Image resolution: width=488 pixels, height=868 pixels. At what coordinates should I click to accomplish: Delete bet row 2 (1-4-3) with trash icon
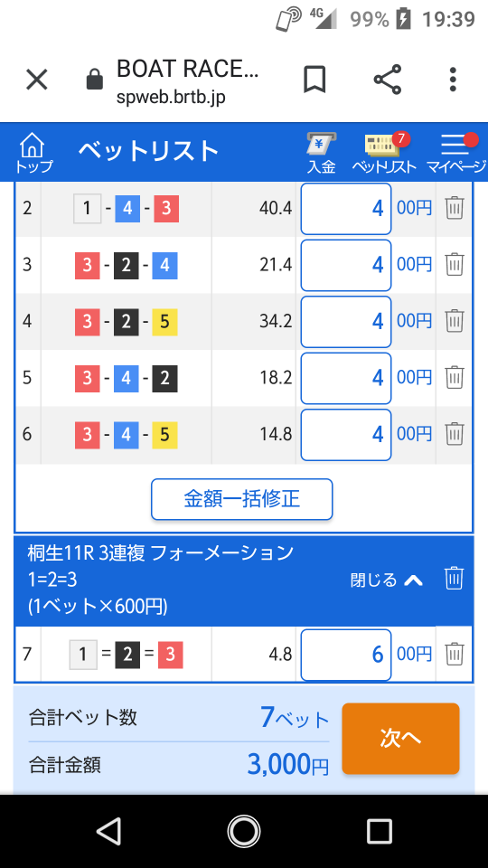pos(455,209)
